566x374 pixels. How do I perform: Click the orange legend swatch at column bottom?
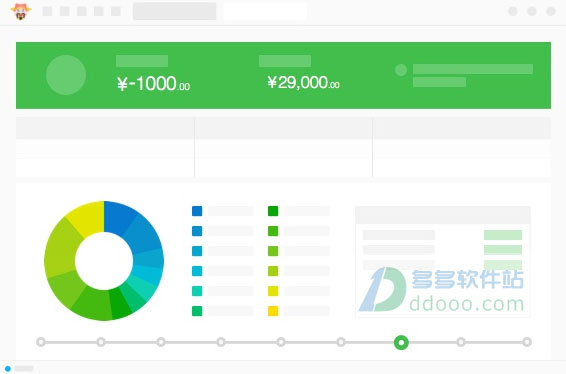pyautogui.click(x=273, y=311)
